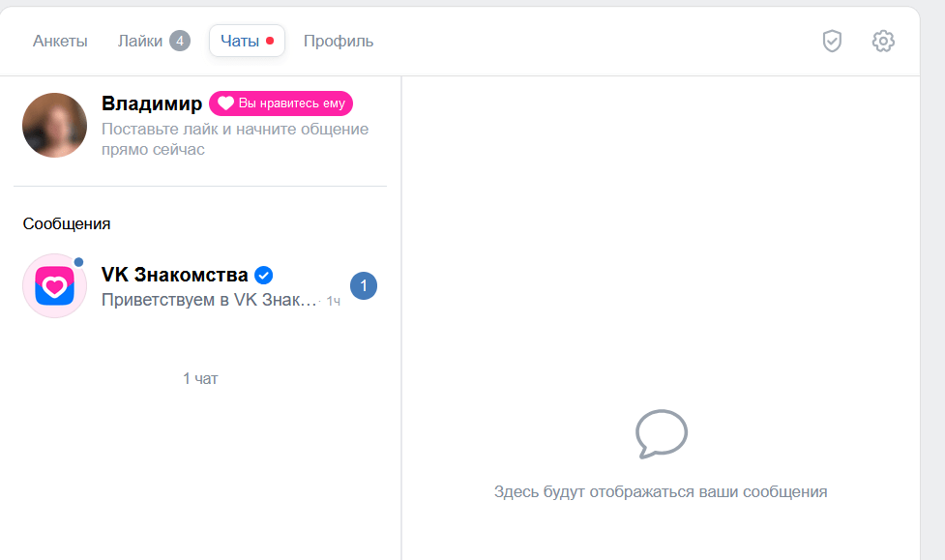Viewport: 945px width, 560px height.
Task: Click the blue dot on VK Знакомства avatar
Action: (x=78, y=262)
